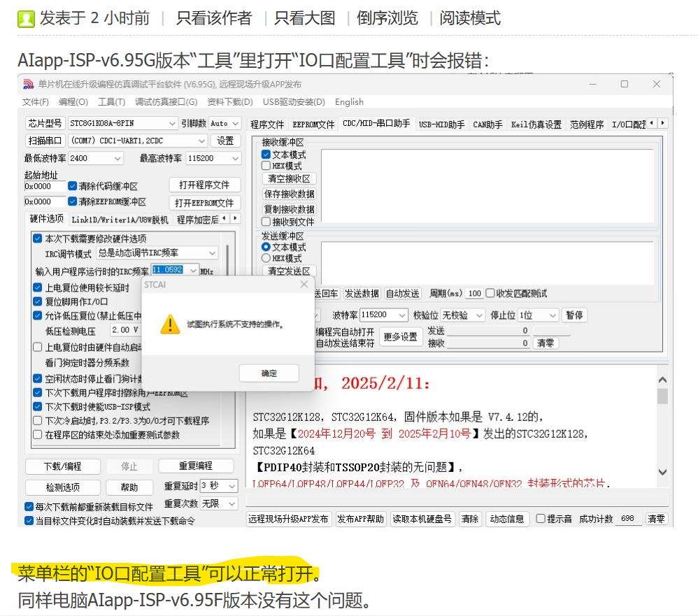This screenshot has width=698, height=616.
Task: Open the 最高波特率 dropdown
Action: click(x=236, y=158)
